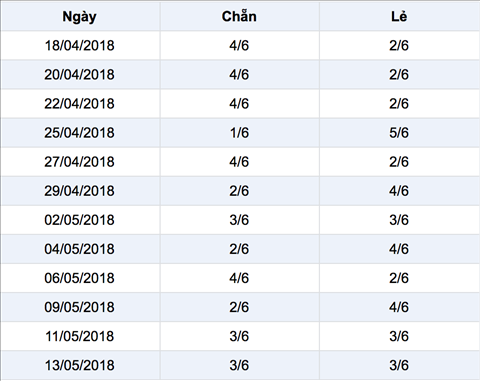Select the date cell 22/04/2018
The image size is (480, 381).
79,104
